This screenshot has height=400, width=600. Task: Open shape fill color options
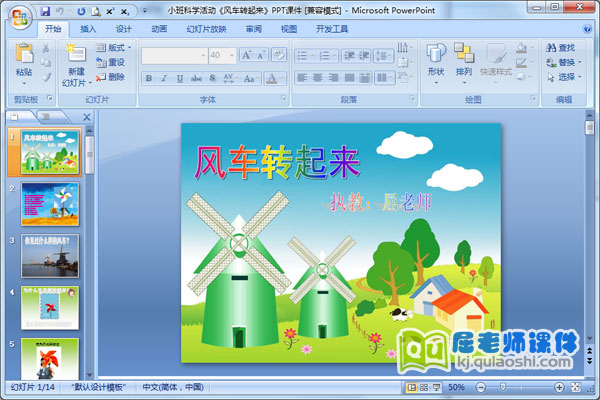point(524,48)
